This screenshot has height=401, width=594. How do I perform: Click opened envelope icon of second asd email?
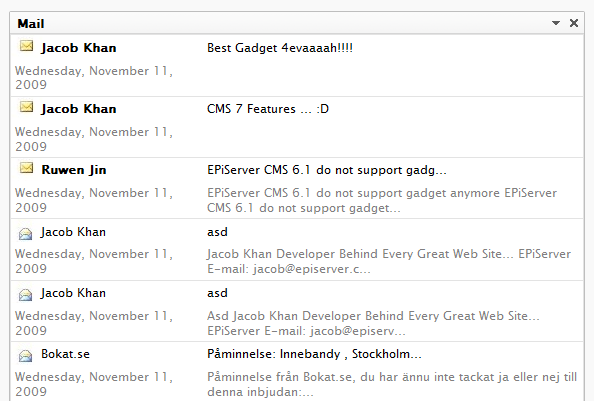[x=25, y=294]
